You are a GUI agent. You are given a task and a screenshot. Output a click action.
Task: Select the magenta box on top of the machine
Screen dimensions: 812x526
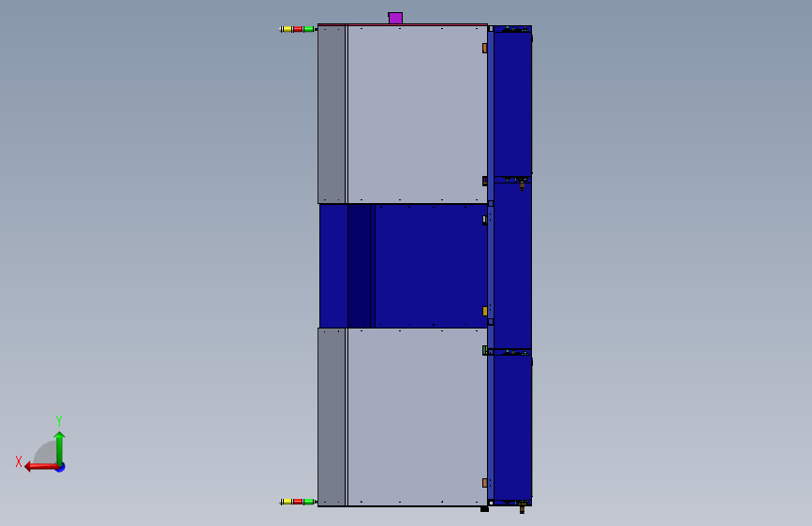coord(395,18)
